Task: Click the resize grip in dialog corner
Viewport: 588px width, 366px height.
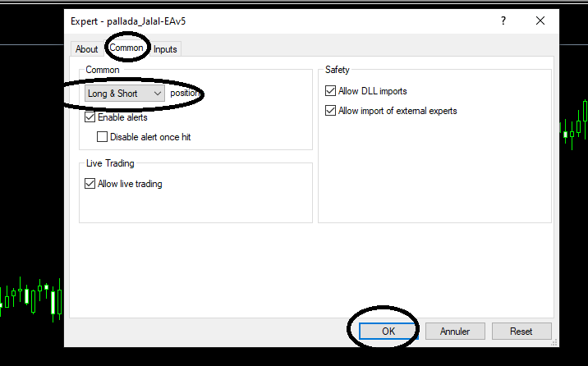Action: 554,342
